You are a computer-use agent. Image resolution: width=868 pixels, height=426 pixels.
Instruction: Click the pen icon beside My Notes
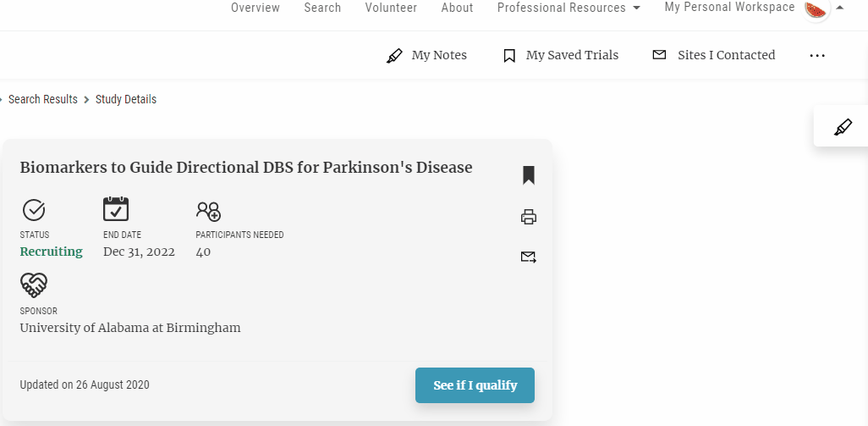[x=394, y=55]
